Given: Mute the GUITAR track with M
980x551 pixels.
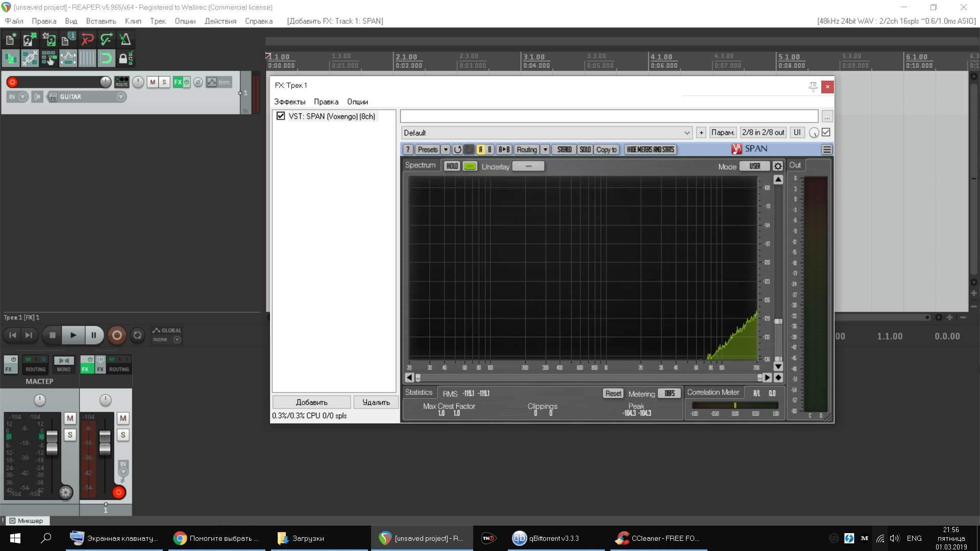Looking at the screenshot, I should [x=152, y=82].
